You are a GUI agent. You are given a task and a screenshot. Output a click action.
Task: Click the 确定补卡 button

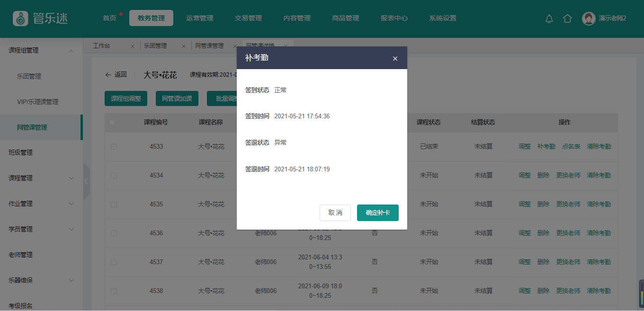coord(377,213)
